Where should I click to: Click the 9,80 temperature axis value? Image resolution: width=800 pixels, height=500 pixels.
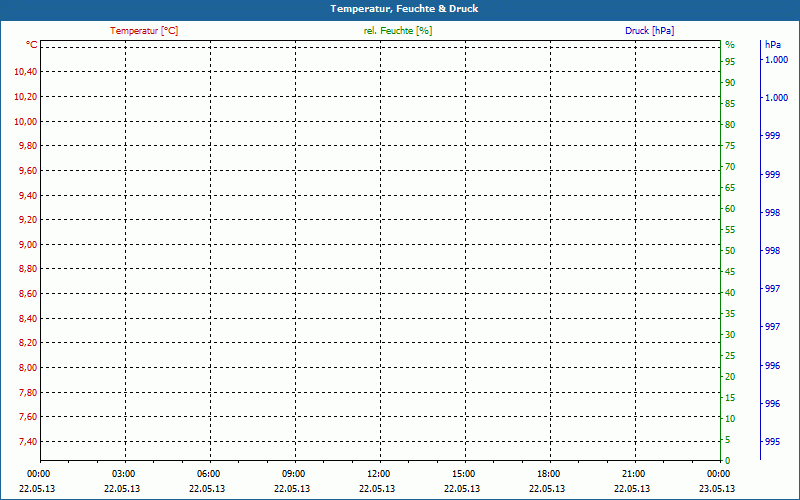click(x=28, y=146)
